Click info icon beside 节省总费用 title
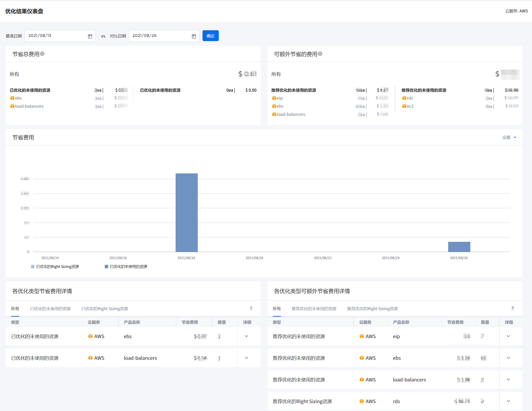532x411 pixels. [42, 54]
